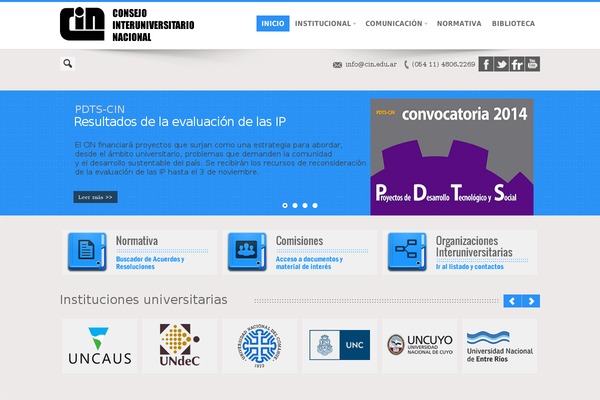Select the second slider dot
Viewport: 600px width, 400px height.
point(295,206)
